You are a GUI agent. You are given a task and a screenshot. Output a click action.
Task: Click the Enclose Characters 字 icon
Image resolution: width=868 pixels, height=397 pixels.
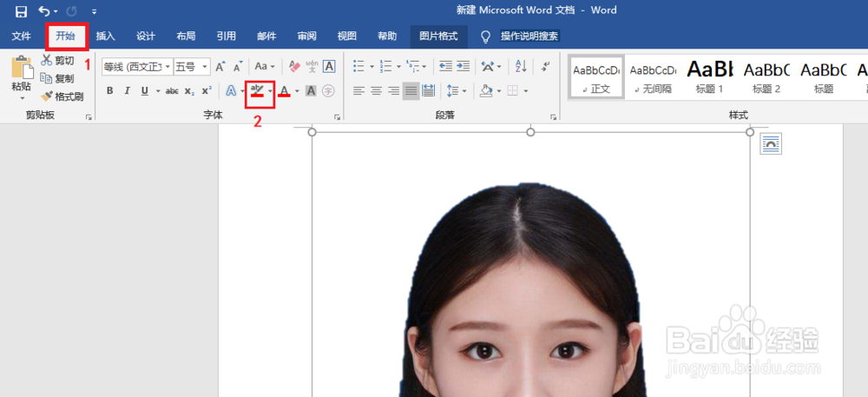coord(328,91)
